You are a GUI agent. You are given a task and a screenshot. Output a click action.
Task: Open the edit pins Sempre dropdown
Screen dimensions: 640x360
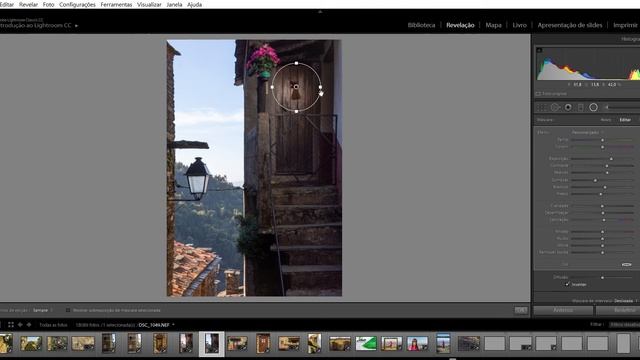[42, 310]
